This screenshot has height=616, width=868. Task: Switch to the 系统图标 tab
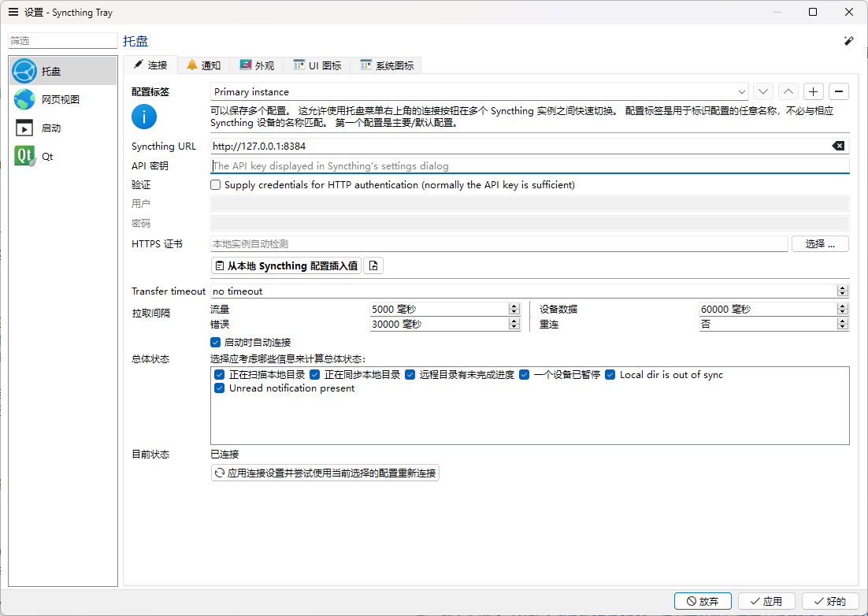[387, 65]
